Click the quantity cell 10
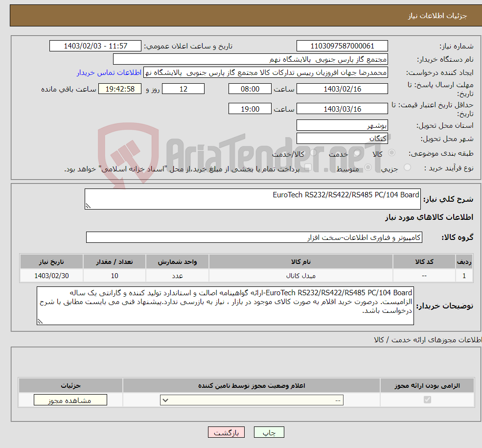This screenshot has width=482, height=448. (x=115, y=276)
